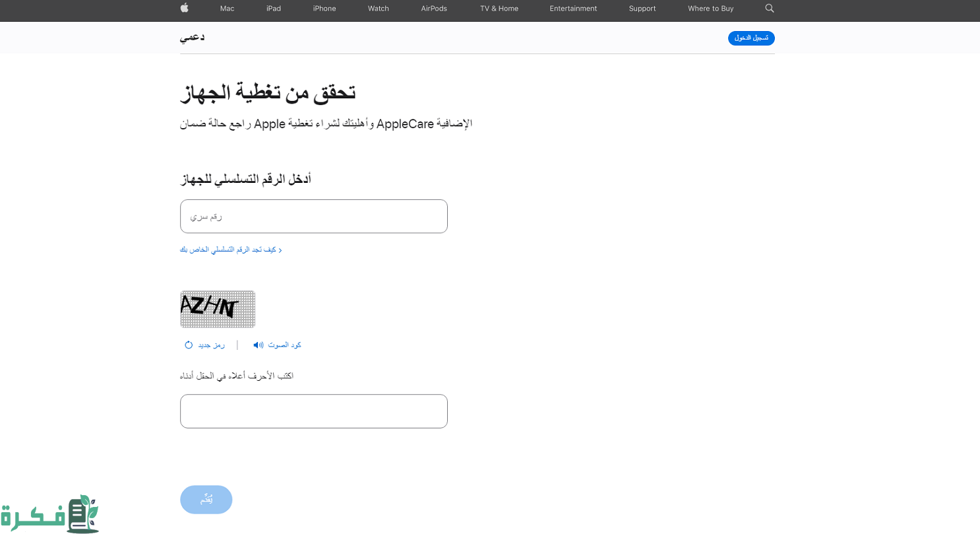The image size is (980, 534).
Task: Click the رمز جديد new code link
Action: [211, 345]
